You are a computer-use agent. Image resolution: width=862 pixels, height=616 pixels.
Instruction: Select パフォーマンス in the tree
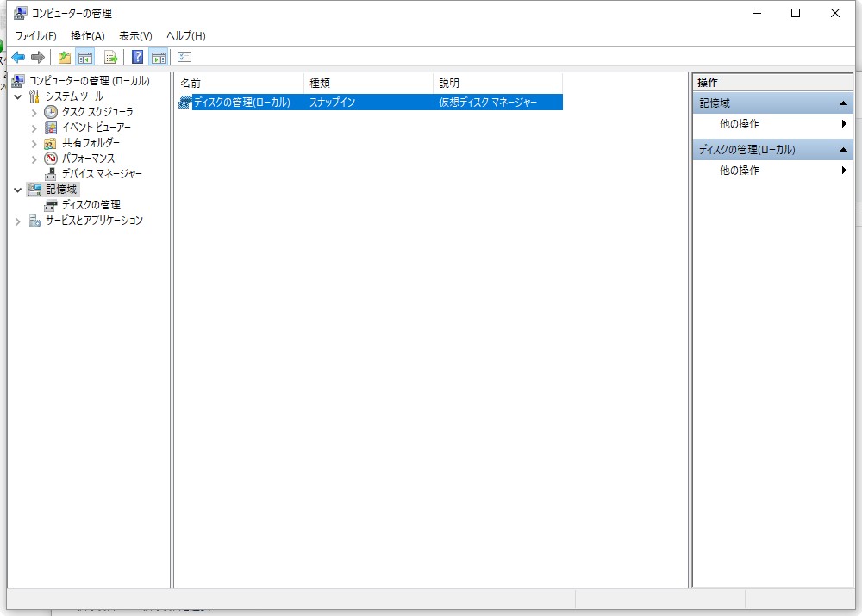coord(89,159)
